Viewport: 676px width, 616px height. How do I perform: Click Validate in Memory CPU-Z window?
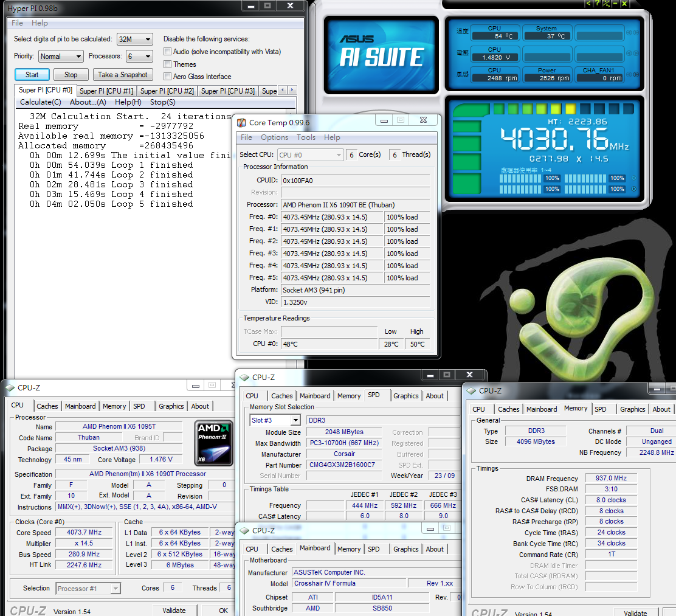(x=635, y=613)
